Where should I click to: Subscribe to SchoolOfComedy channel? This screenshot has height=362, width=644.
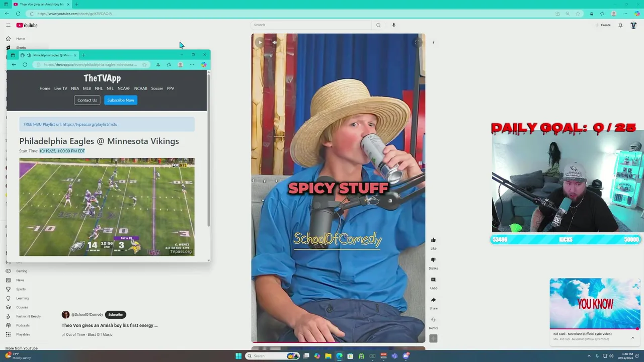(115, 315)
